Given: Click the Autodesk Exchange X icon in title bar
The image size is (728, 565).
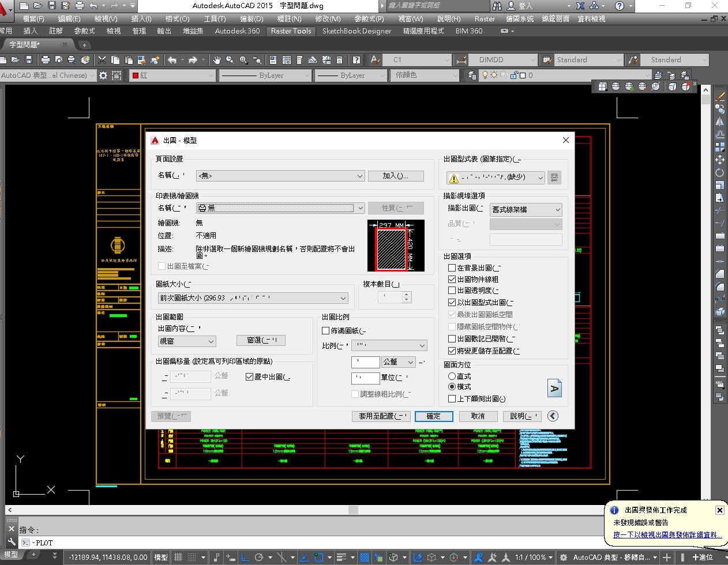Looking at the screenshot, I should pyautogui.click(x=580, y=6).
